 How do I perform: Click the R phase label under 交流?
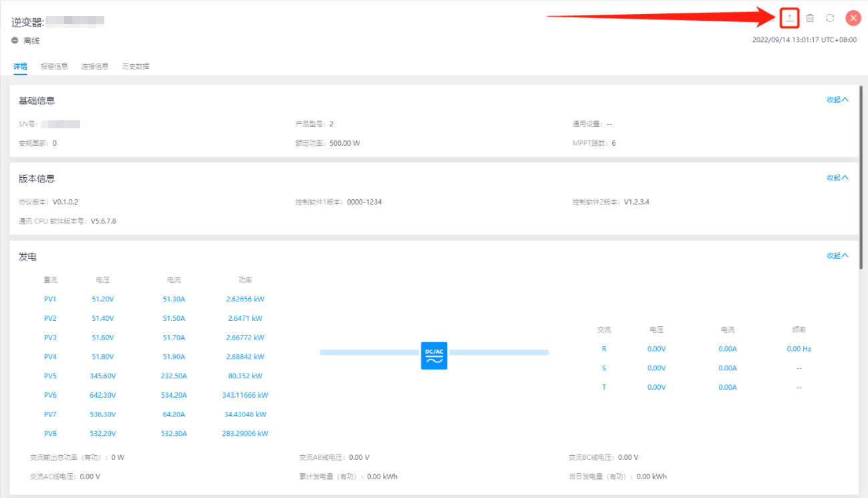click(604, 349)
